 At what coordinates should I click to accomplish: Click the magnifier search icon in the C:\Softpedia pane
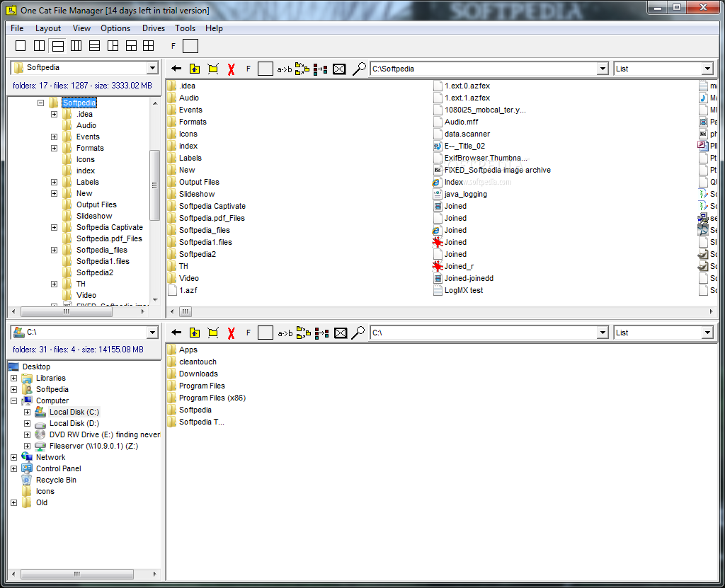point(359,69)
